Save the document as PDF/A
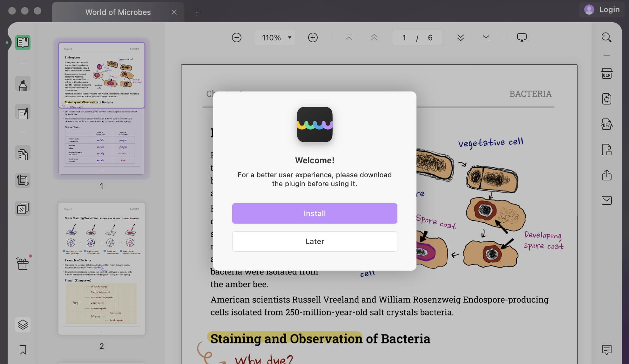 pos(607,125)
